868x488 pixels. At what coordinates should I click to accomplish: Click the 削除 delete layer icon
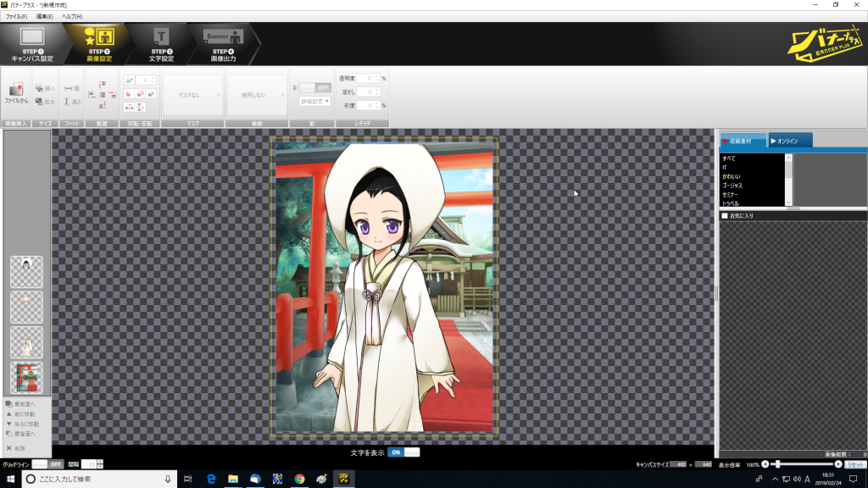tap(20, 447)
